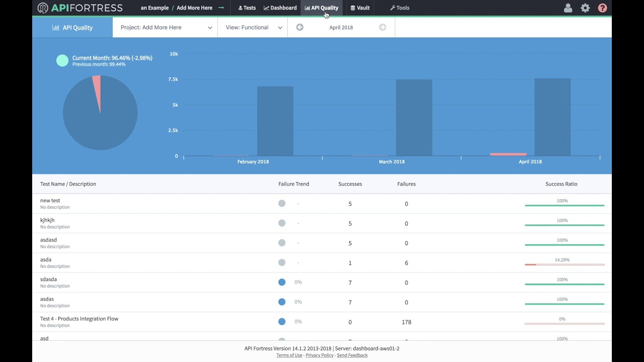Screen dimensions: 644x362
Task: Click the light green Current Month legend circle
Action: click(x=62, y=60)
